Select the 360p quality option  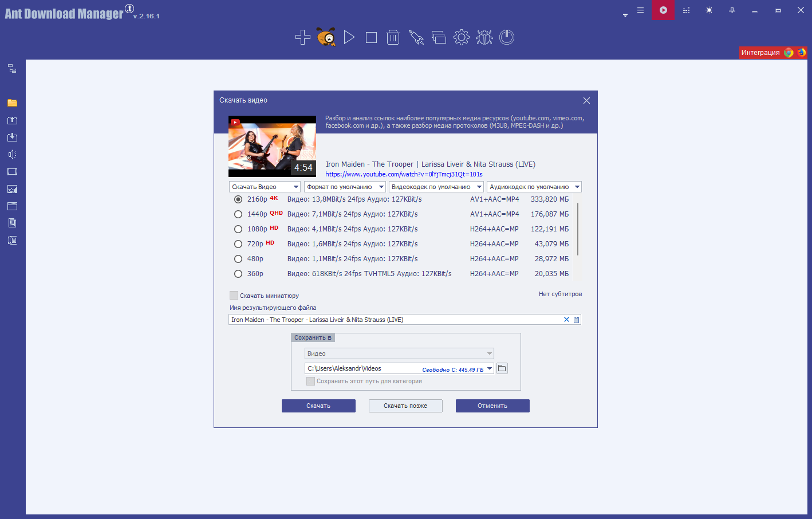tap(238, 274)
